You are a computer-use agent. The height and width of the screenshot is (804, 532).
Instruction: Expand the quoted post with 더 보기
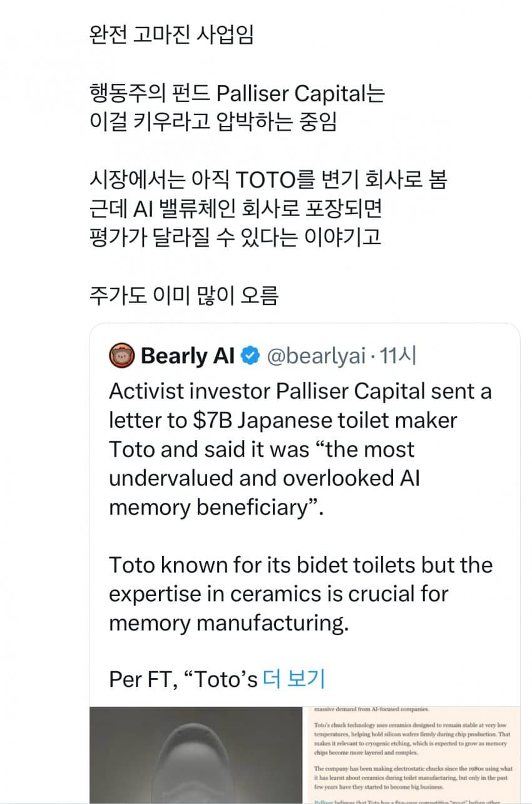click(x=294, y=679)
